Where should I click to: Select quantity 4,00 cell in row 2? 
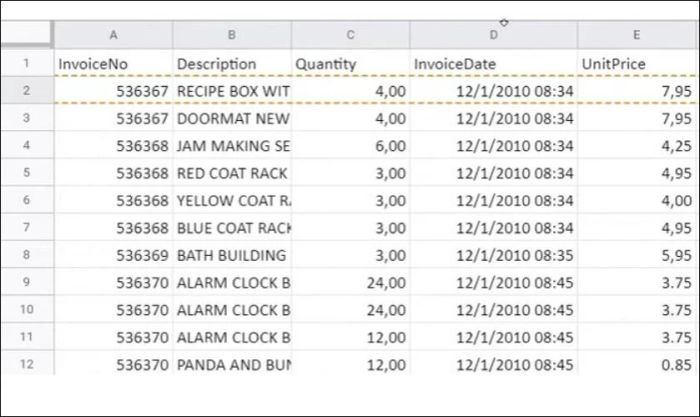tap(350, 91)
